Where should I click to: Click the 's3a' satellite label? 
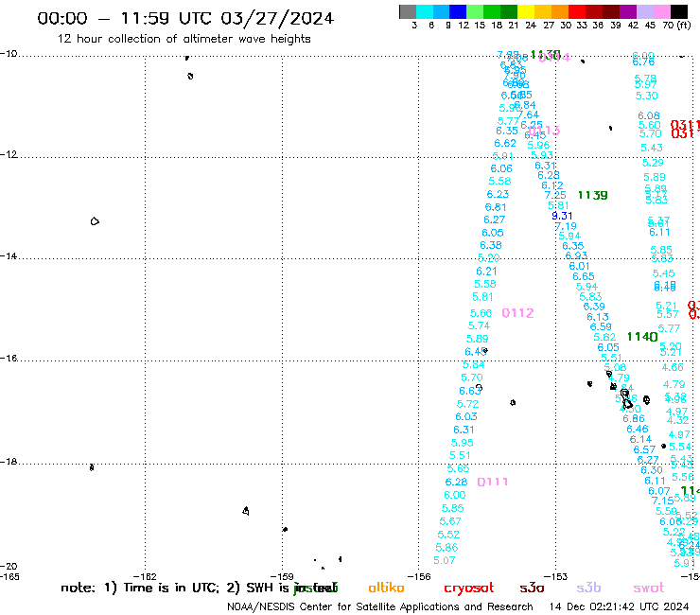point(532,588)
